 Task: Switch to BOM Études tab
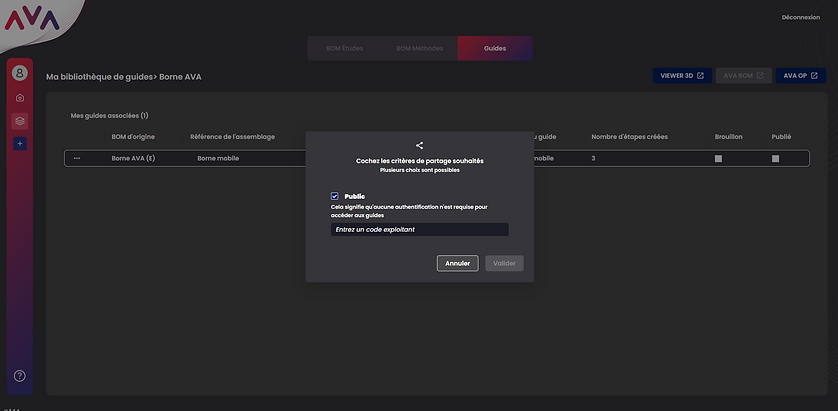345,48
